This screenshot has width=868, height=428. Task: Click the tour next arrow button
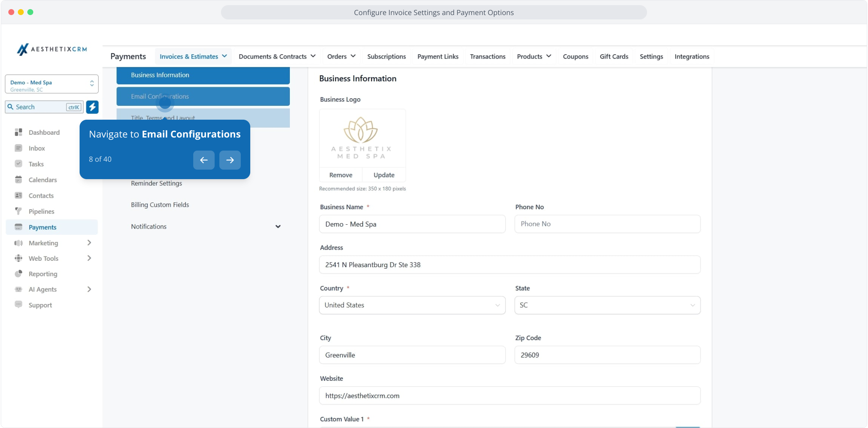pos(230,160)
